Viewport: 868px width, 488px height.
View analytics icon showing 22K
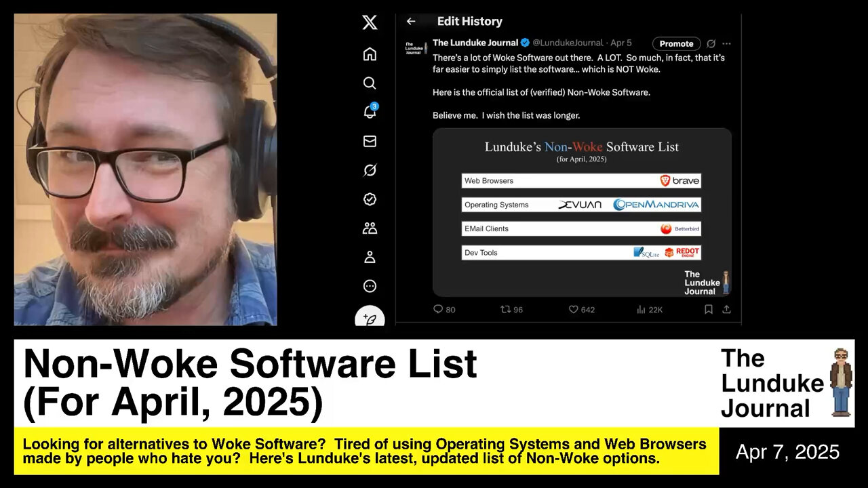tap(641, 309)
